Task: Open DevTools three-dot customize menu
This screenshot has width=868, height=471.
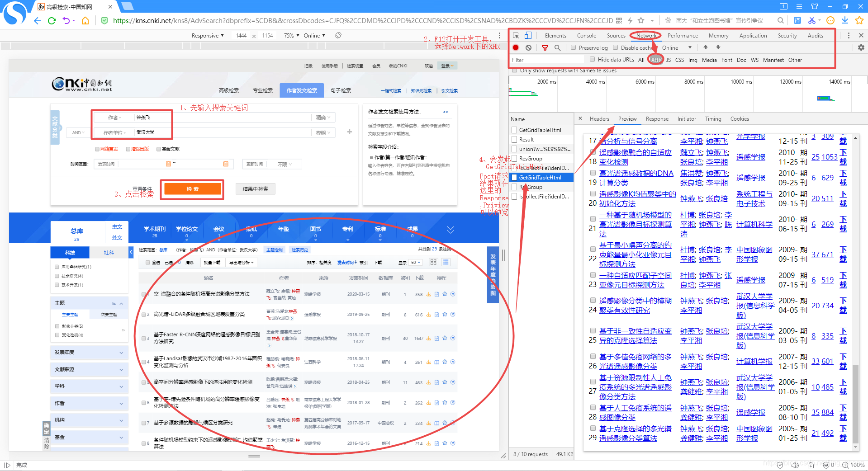Action: click(x=849, y=35)
